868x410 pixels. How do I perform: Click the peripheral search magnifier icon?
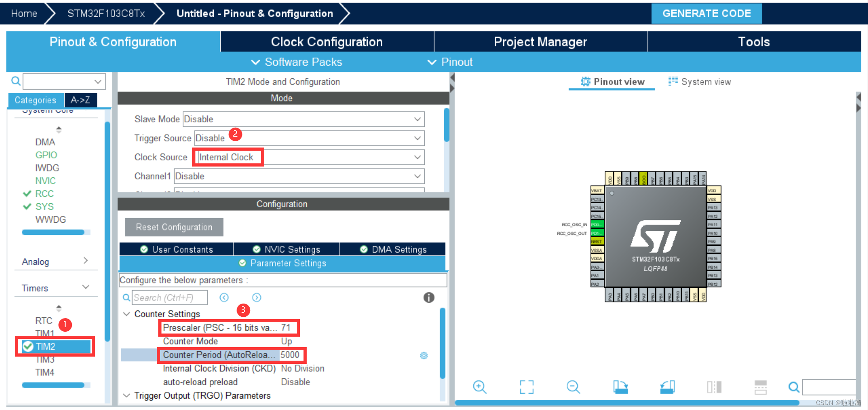(x=15, y=81)
